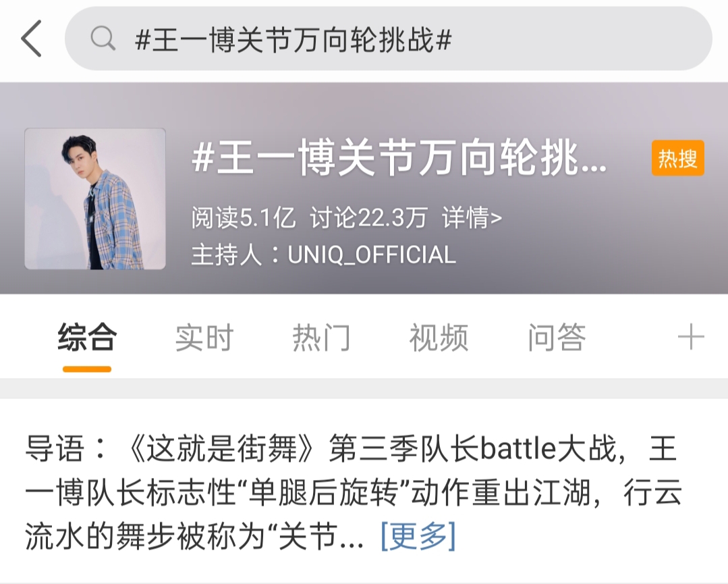Open the topic cover photo thumbnail
Image resolution: width=728 pixels, height=584 pixels.
pos(95,199)
